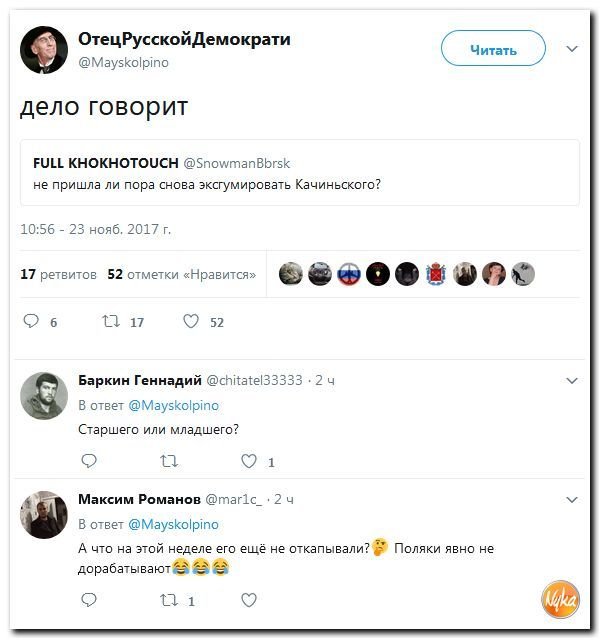View the 52 отметки «Нравится» list

182,274
